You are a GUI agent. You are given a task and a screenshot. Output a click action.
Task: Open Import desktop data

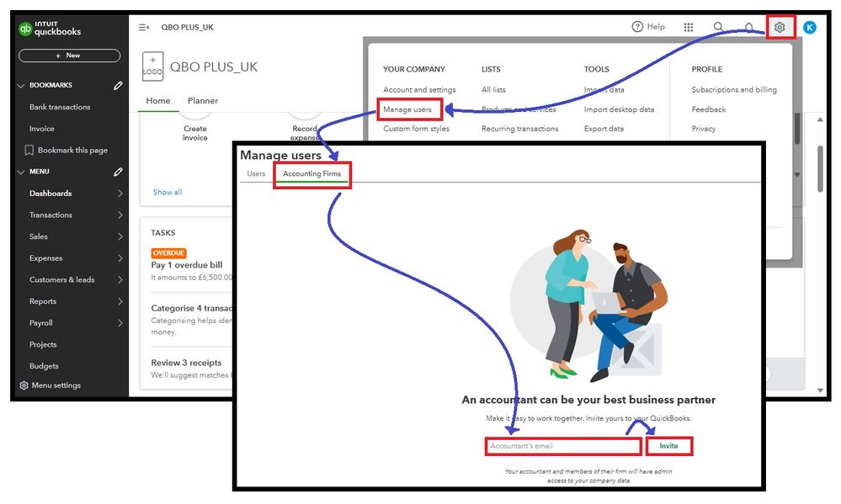(x=619, y=109)
